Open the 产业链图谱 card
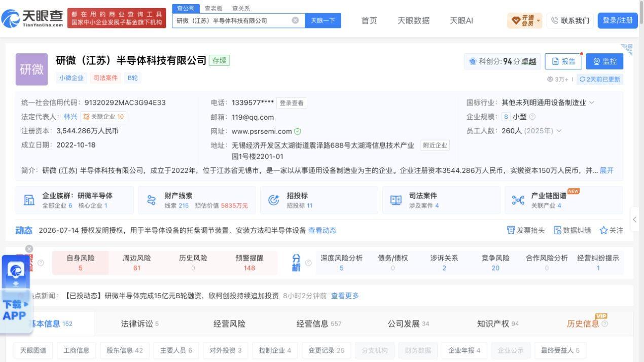Screen dimensions: 644x362 pyautogui.click(x=563, y=200)
